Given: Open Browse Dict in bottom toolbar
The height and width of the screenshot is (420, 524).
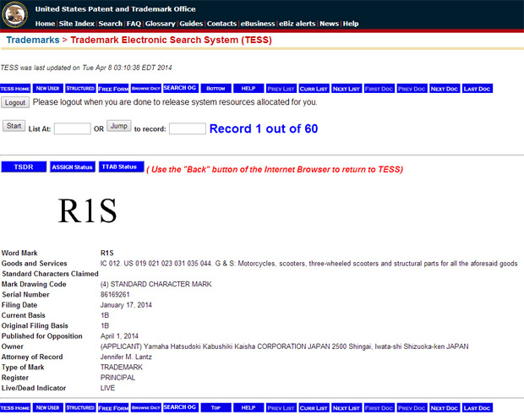Looking at the screenshot, I should click(x=146, y=407).
